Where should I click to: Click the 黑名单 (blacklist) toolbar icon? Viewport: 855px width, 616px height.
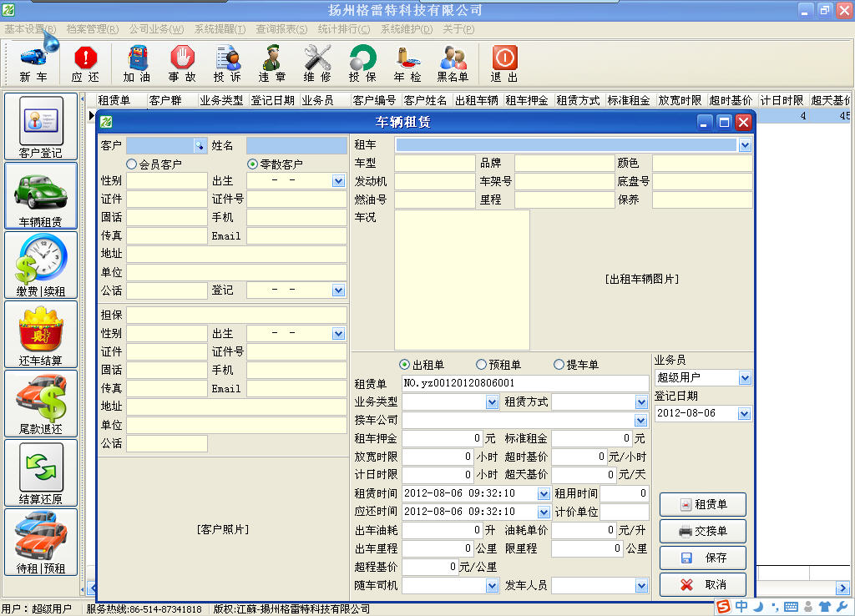pyautogui.click(x=453, y=63)
